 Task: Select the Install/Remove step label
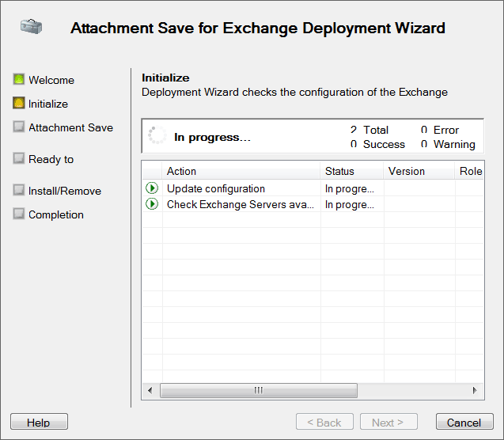[x=65, y=191]
